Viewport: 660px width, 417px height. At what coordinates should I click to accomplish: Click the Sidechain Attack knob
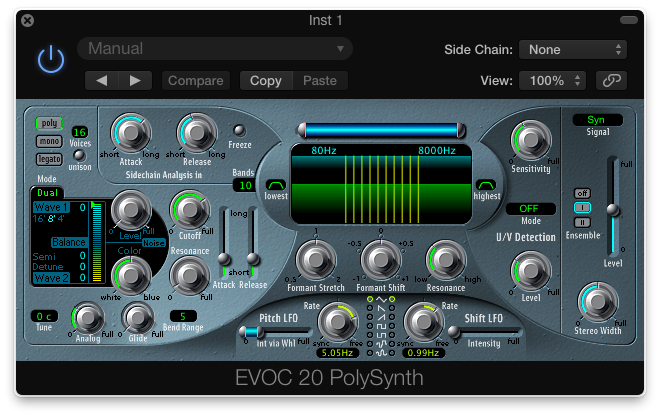click(131, 133)
